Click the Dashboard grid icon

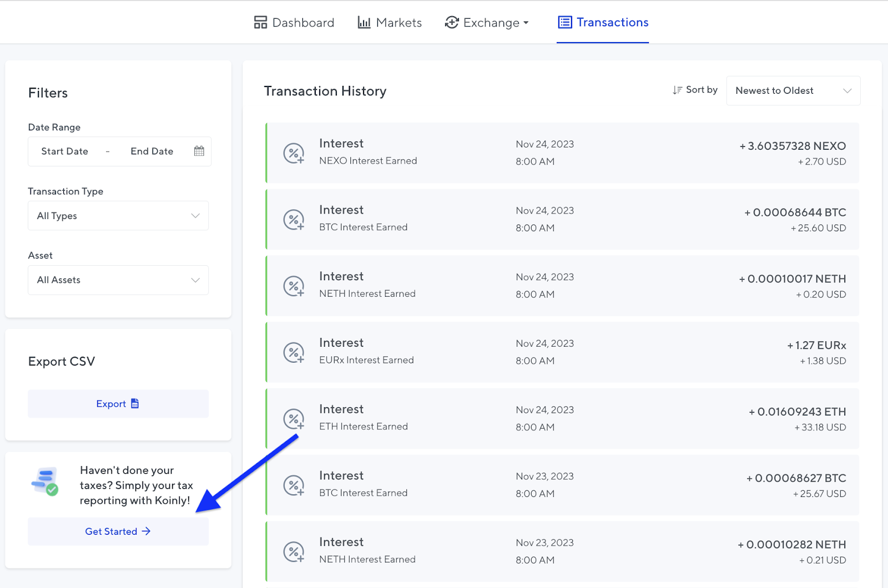tap(260, 22)
